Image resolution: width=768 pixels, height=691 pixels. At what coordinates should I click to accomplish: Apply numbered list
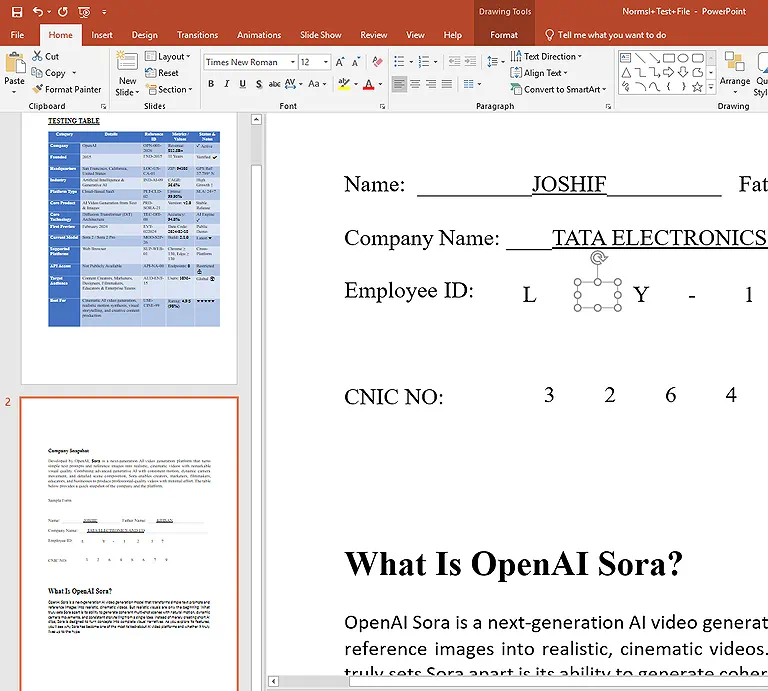pyautogui.click(x=424, y=62)
